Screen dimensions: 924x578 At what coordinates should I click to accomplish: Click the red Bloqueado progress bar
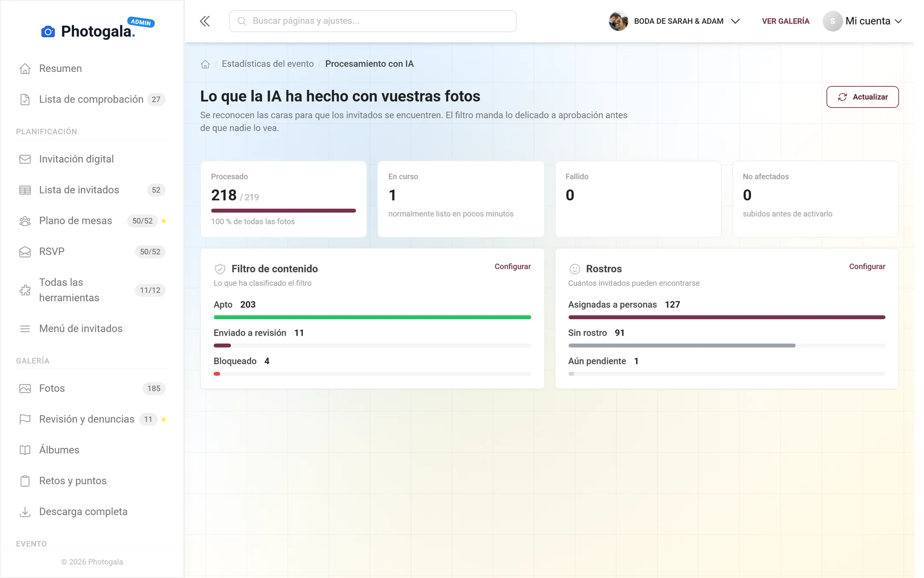[x=372, y=374]
